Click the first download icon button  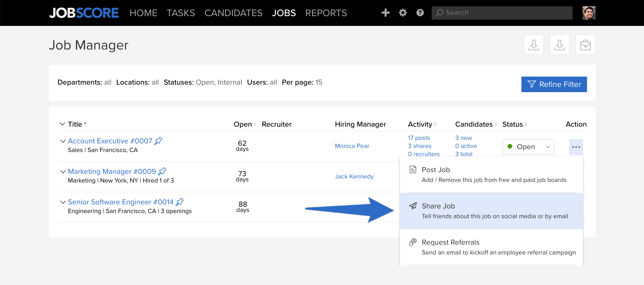(534, 45)
